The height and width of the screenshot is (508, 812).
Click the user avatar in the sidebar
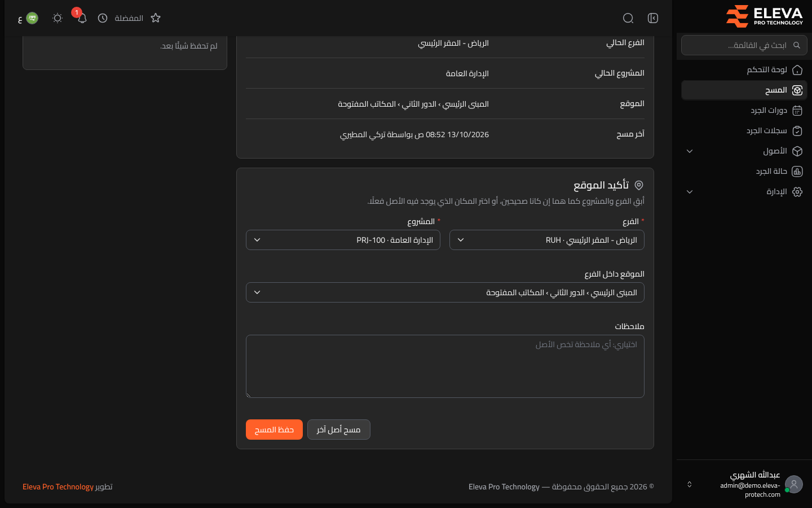pyautogui.click(x=794, y=484)
